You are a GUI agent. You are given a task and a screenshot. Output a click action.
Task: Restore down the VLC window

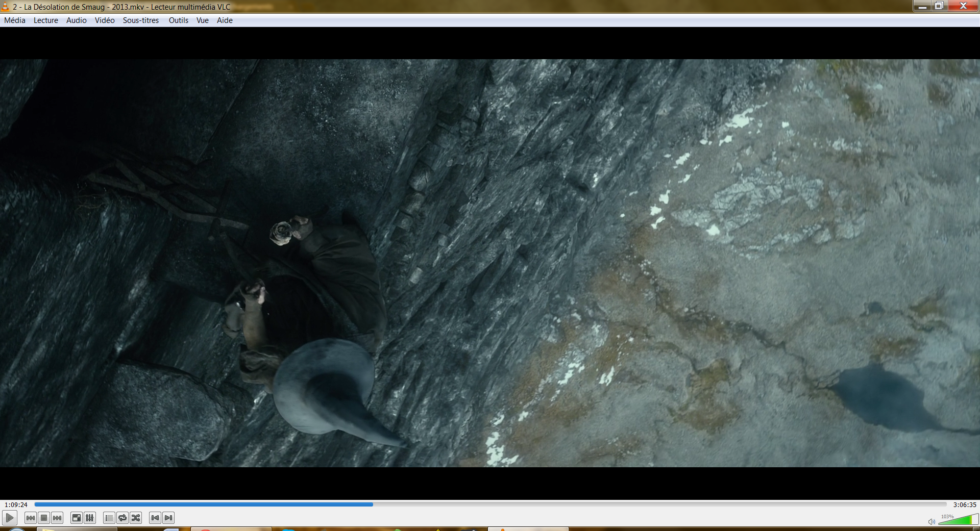pos(939,6)
